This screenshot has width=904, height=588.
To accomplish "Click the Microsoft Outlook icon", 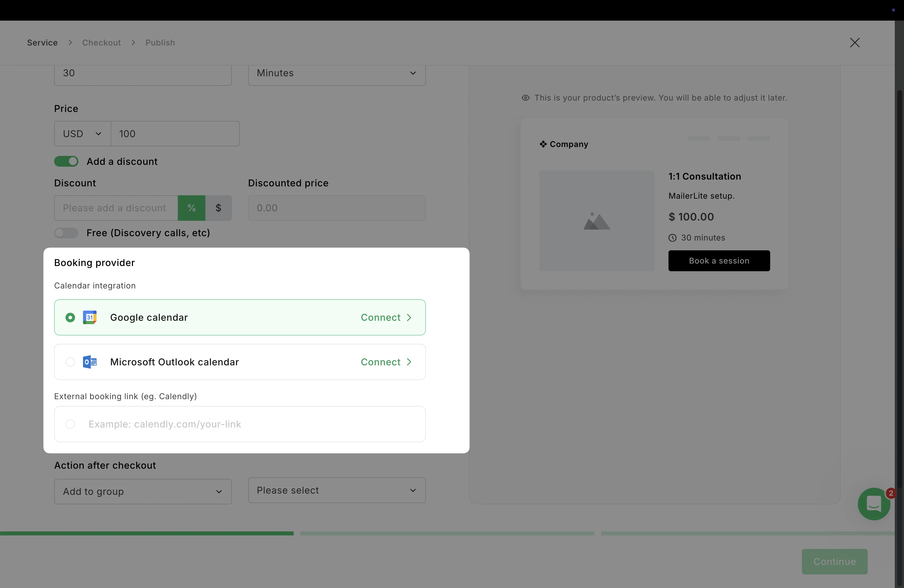I will (90, 362).
